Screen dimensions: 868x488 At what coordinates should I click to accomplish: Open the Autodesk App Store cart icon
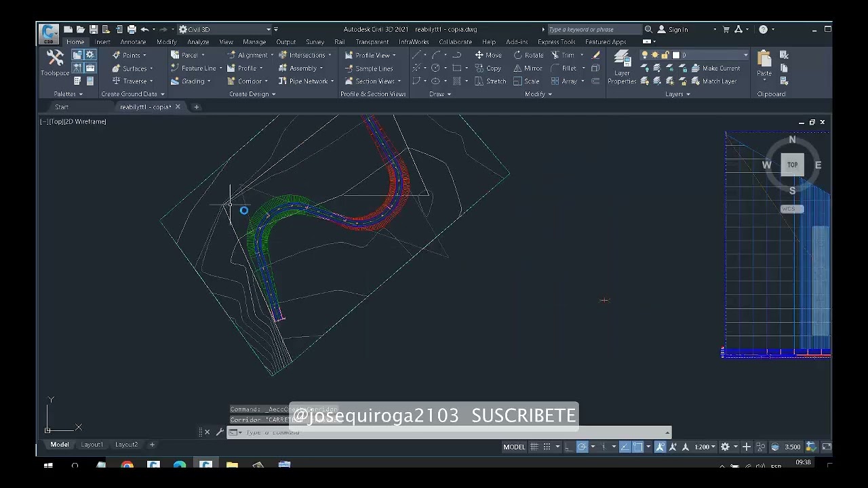726,29
